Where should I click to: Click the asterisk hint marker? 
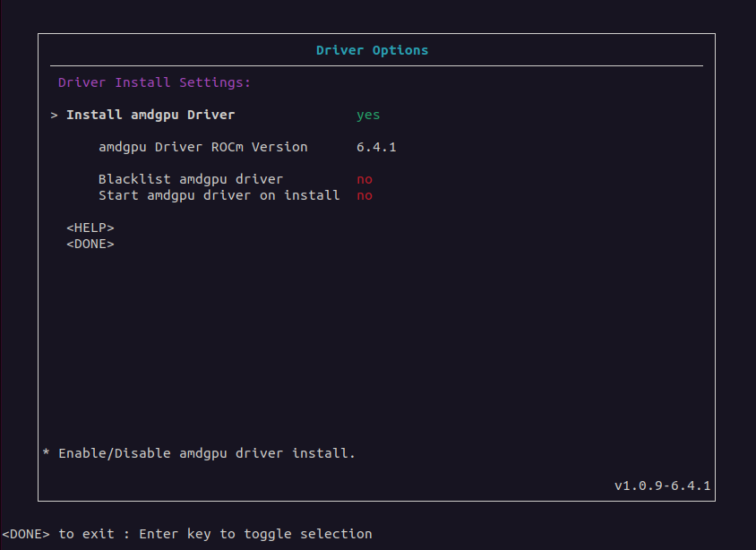[x=46, y=452]
